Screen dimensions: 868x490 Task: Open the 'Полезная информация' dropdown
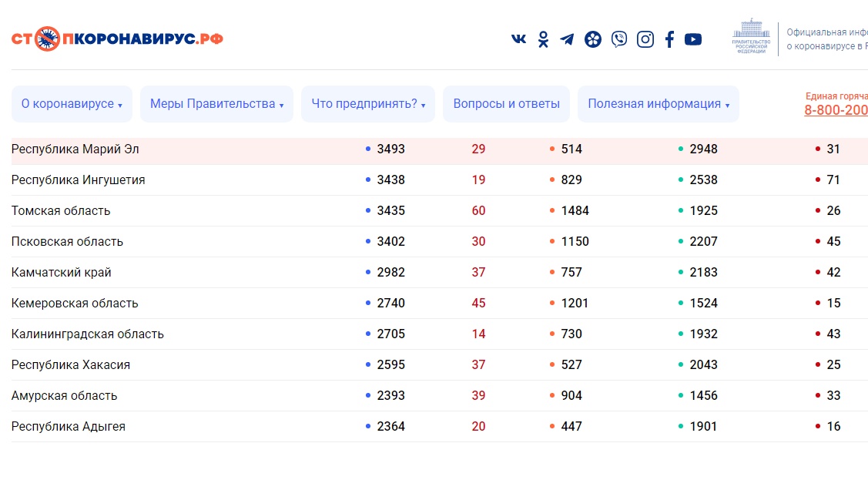(x=659, y=104)
